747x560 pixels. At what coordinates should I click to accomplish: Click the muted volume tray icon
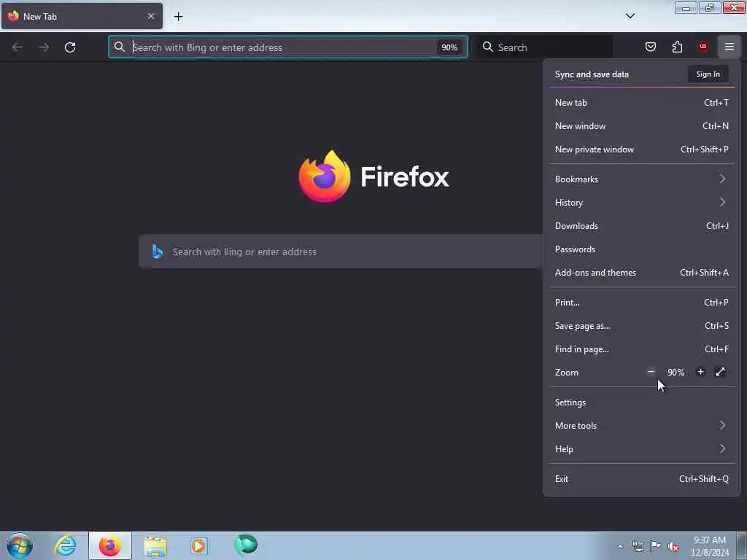[673, 546]
